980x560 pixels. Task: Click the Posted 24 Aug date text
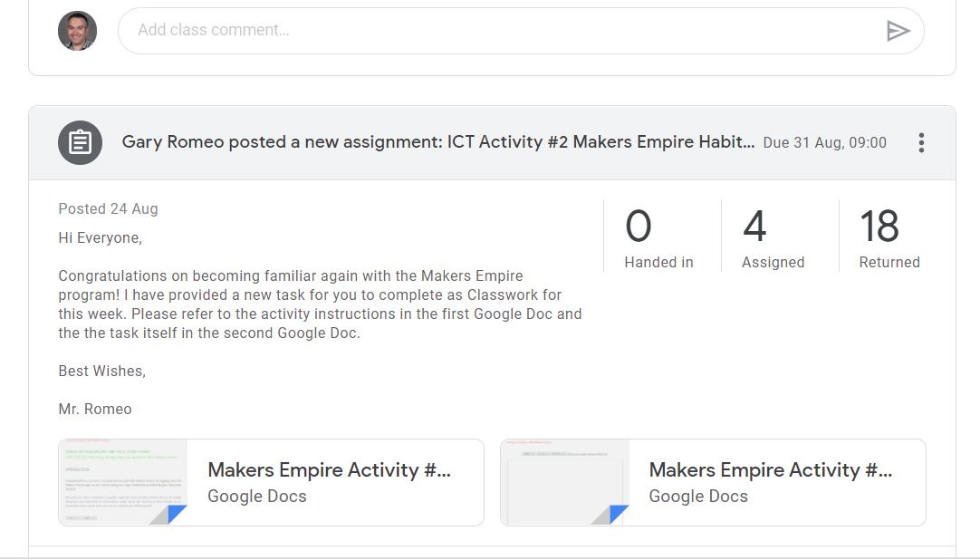click(108, 208)
